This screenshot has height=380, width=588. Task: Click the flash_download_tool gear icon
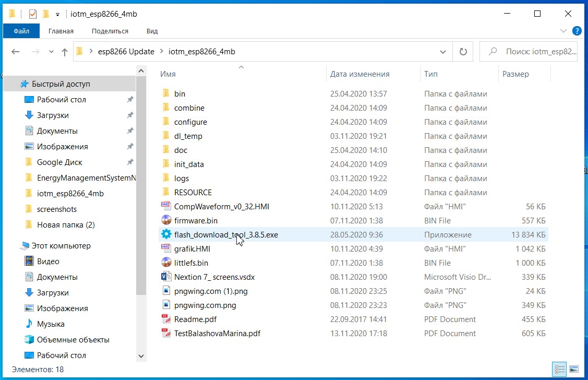point(166,235)
